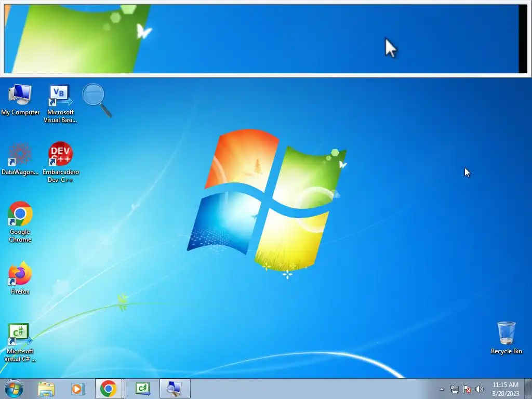Open the Windows Start menu orb
The image size is (532, 399).
point(14,389)
